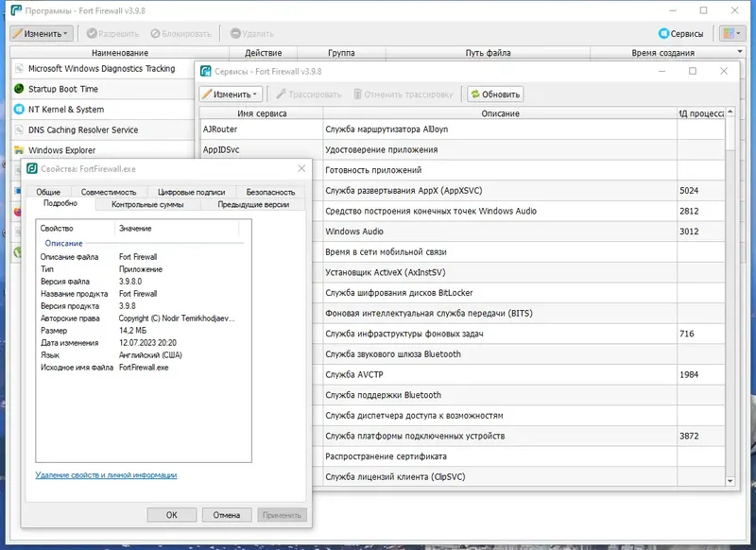Sort by Описание column in Сервисы
The image size is (756, 550).
pos(500,113)
